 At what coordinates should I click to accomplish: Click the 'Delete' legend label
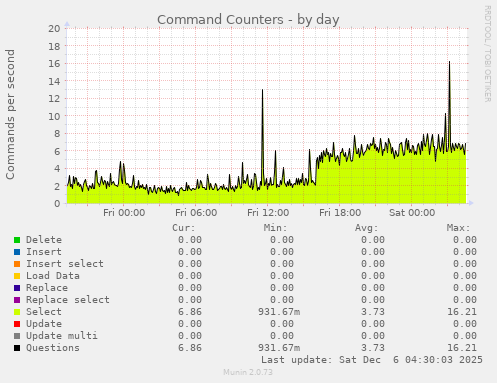(44, 240)
